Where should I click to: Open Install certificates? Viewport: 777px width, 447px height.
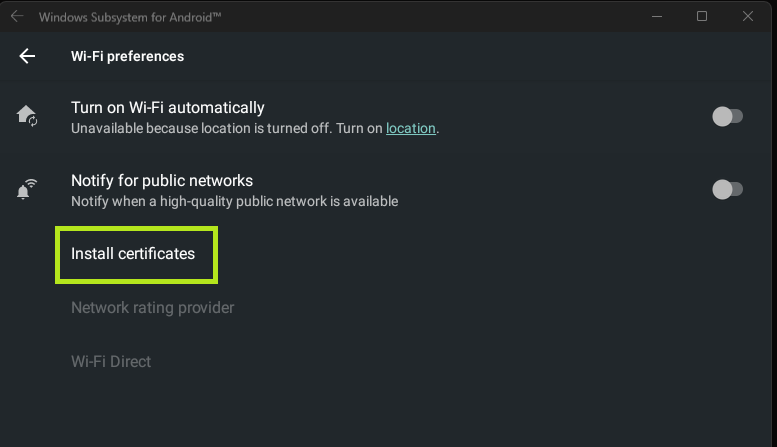(133, 254)
